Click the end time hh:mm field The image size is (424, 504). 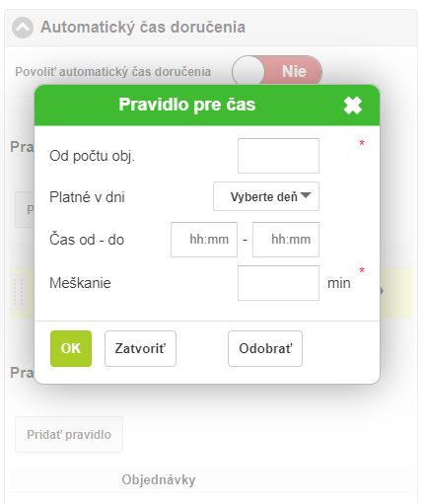click(286, 240)
